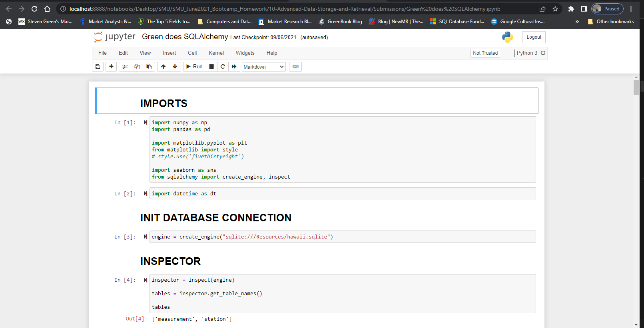Copy selected cells icon in toolbar

(137, 67)
